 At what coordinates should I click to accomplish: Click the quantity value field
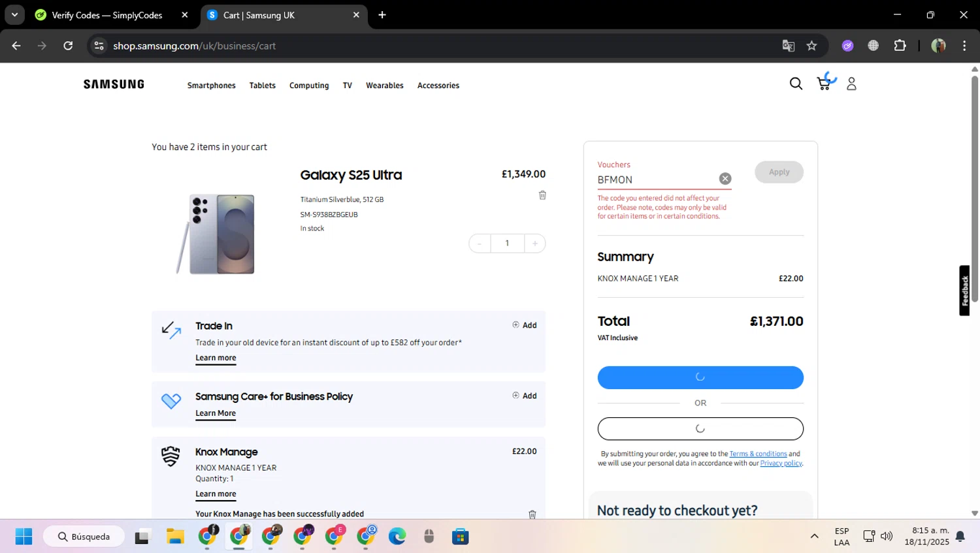coord(507,244)
